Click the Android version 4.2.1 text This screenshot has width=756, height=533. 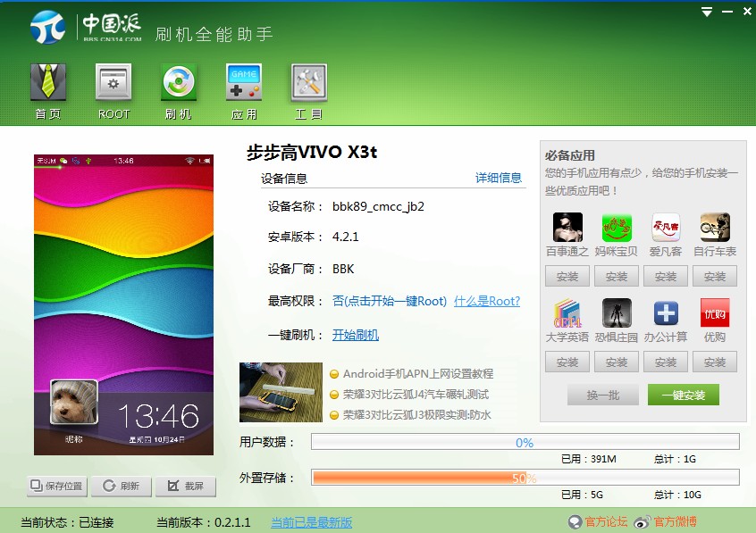point(345,237)
